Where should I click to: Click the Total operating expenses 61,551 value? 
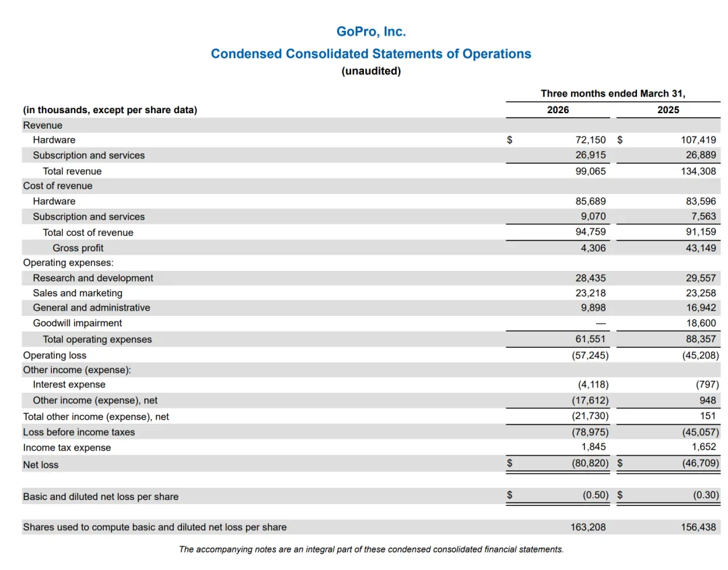590,339
